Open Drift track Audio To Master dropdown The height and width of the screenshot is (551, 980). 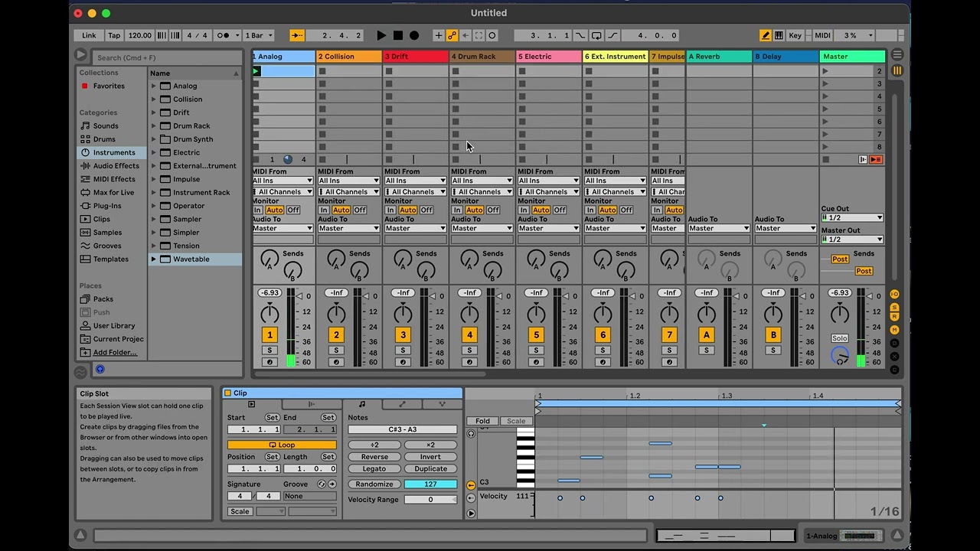pyautogui.click(x=416, y=228)
